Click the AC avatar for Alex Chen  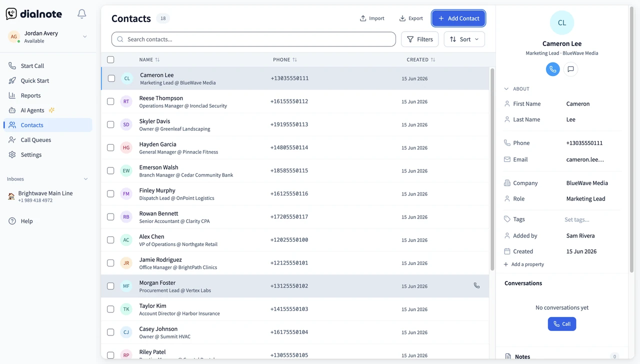click(126, 240)
